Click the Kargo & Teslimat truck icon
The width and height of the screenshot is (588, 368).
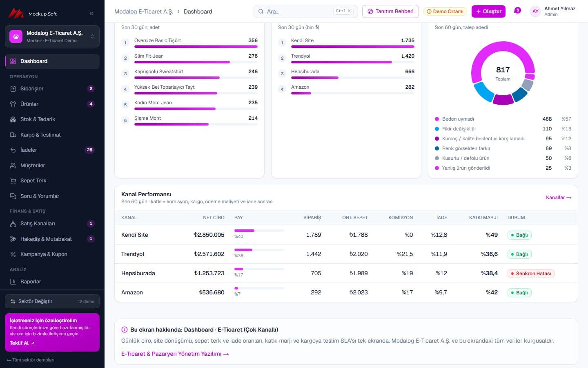(13, 135)
